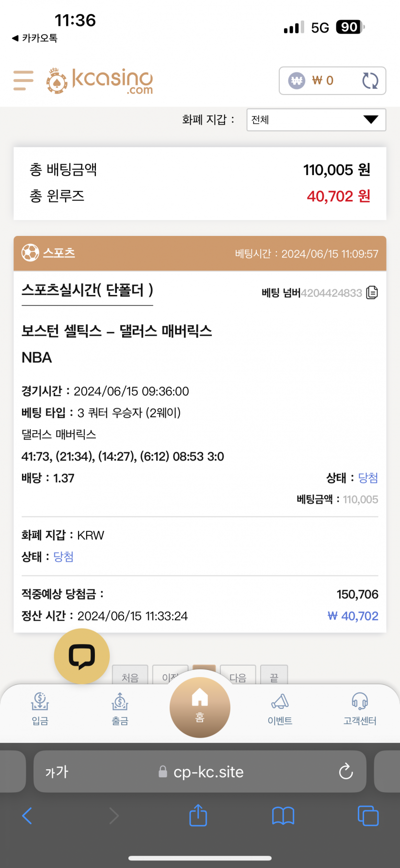The width and height of the screenshot is (400, 868).
Task: Open the live chat bubble
Action: (x=82, y=656)
